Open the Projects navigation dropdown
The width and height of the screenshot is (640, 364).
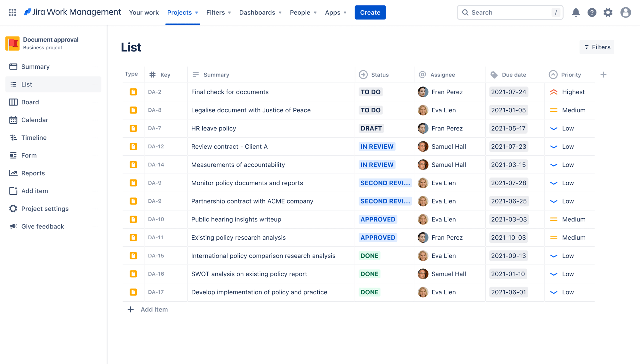182,12
